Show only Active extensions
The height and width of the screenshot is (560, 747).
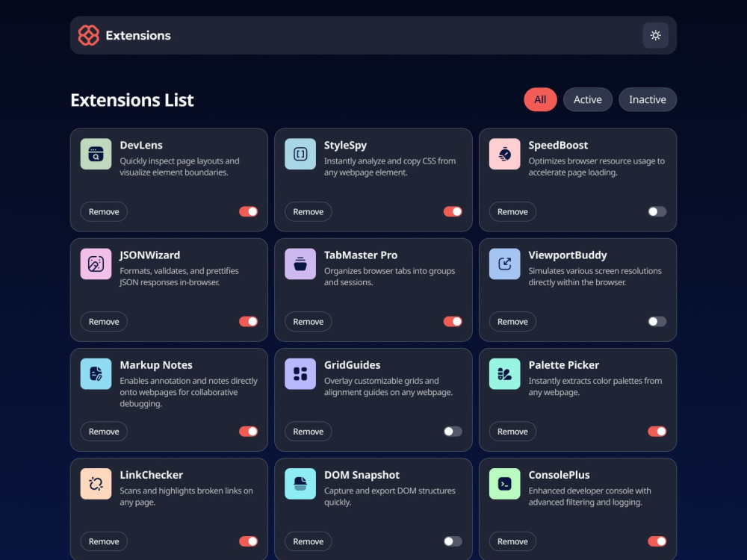pos(587,99)
